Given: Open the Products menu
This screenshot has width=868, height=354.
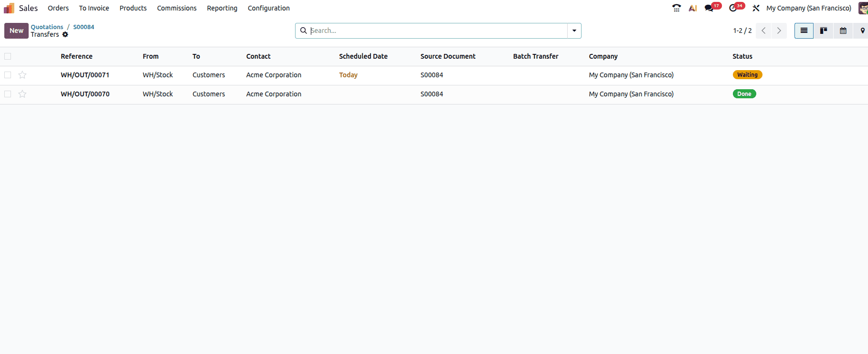Looking at the screenshot, I should click(133, 8).
